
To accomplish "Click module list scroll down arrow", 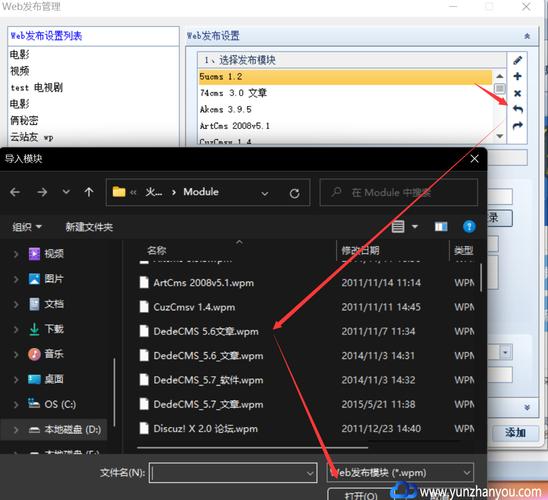I will point(500,136).
